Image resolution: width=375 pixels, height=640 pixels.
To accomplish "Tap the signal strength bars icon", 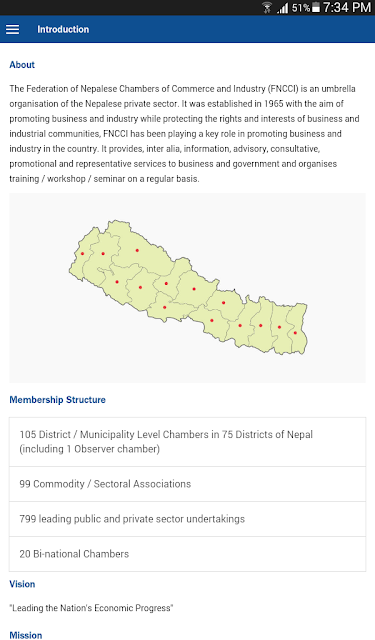I will tap(282, 8).
